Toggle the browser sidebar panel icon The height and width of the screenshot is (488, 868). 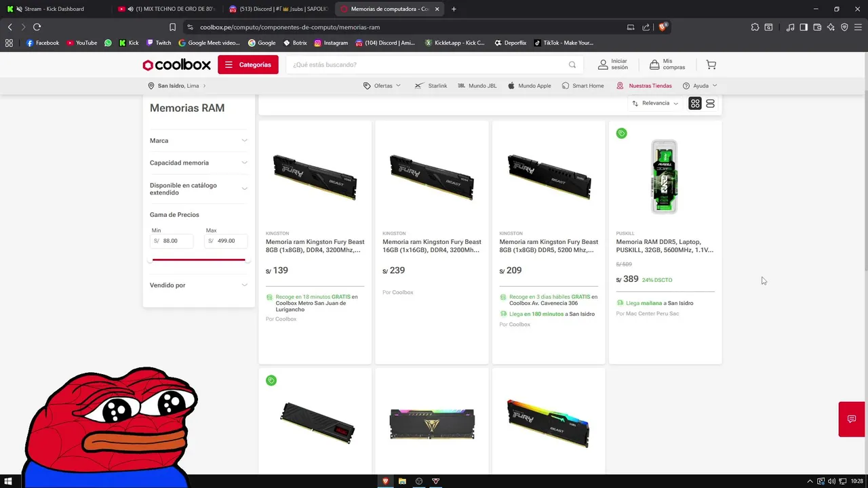click(x=804, y=27)
